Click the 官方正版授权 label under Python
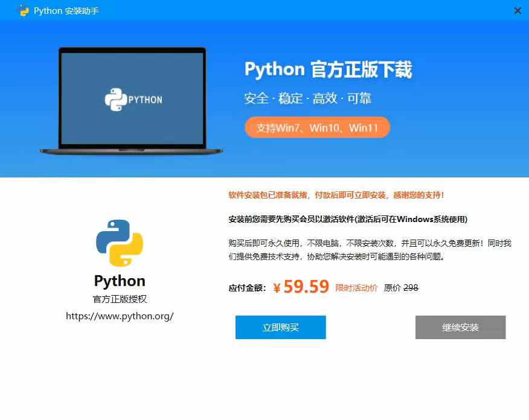Screen dimensions: 529x420 pos(120,299)
